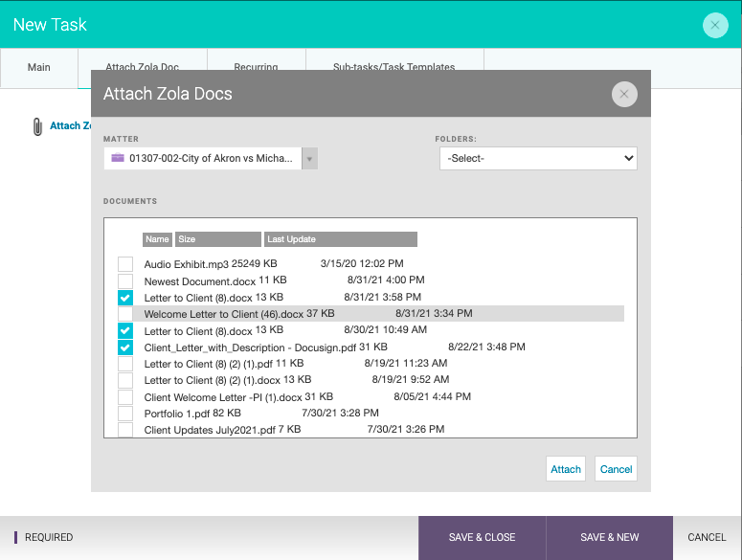
Task: Select Client_Letter_with_Description - Docusign.pdf name
Action: [250, 347]
